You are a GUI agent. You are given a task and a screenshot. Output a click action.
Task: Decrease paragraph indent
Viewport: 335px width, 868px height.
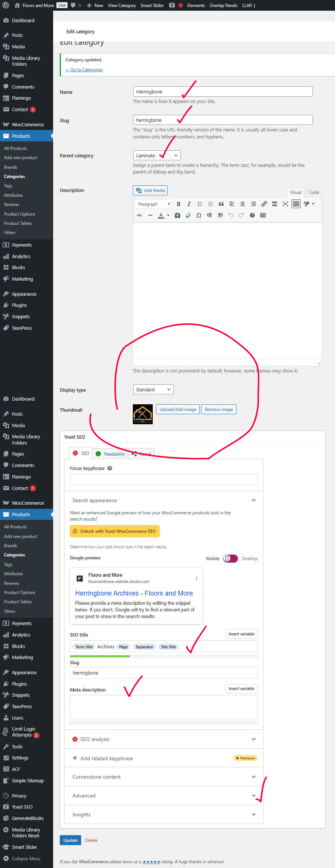point(210,215)
